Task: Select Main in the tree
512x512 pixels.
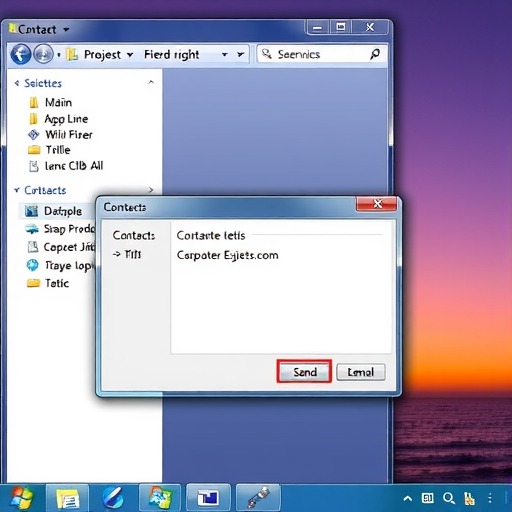Action: click(x=58, y=102)
